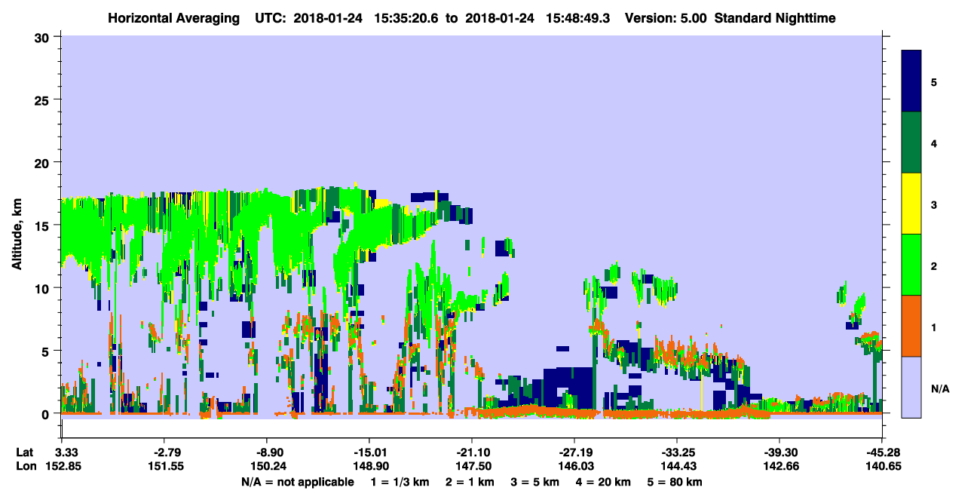Click the '5 = 80 km' legend note
Viewport: 980px width, 503px height.
point(675,482)
